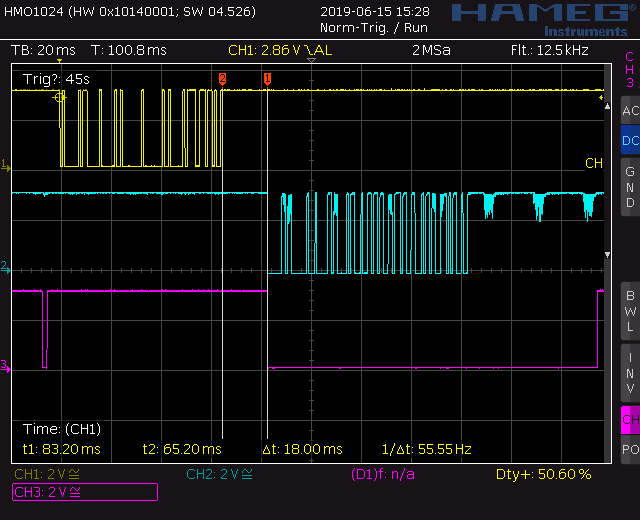Enable AC coupling softkey
This screenshot has height=520, width=640.
(629, 110)
